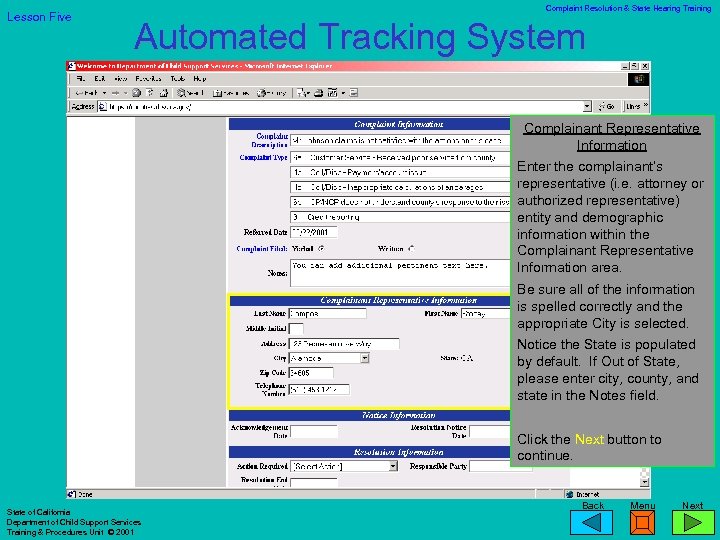Click the "Lesson Five" heading text

(39, 17)
